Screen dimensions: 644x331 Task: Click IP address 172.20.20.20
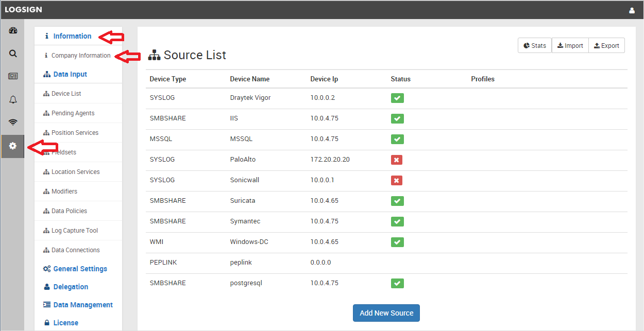pyautogui.click(x=330, y=160)
